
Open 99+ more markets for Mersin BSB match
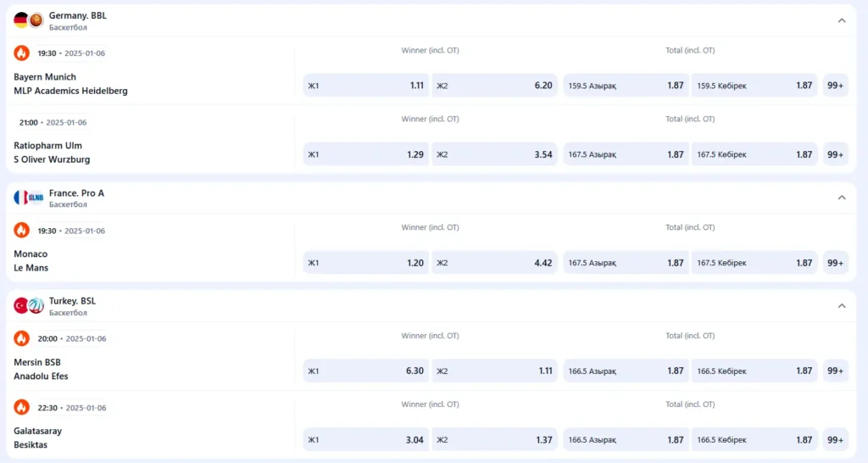click(x=835, y=371)
